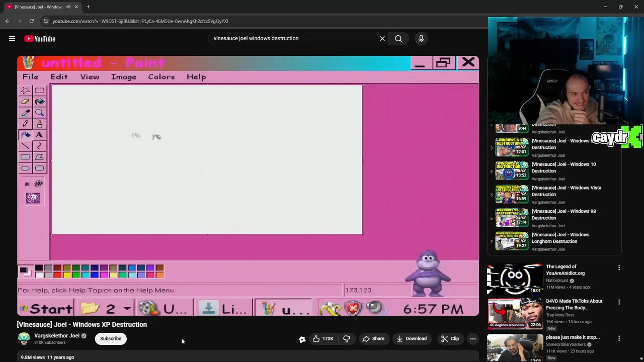Pick the yellow swatch in Paint palette
644x362 pixels.
[x=67, y=275]
